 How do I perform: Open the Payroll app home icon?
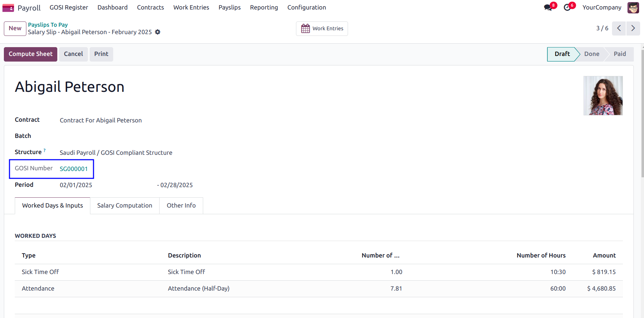coord(8,8)
